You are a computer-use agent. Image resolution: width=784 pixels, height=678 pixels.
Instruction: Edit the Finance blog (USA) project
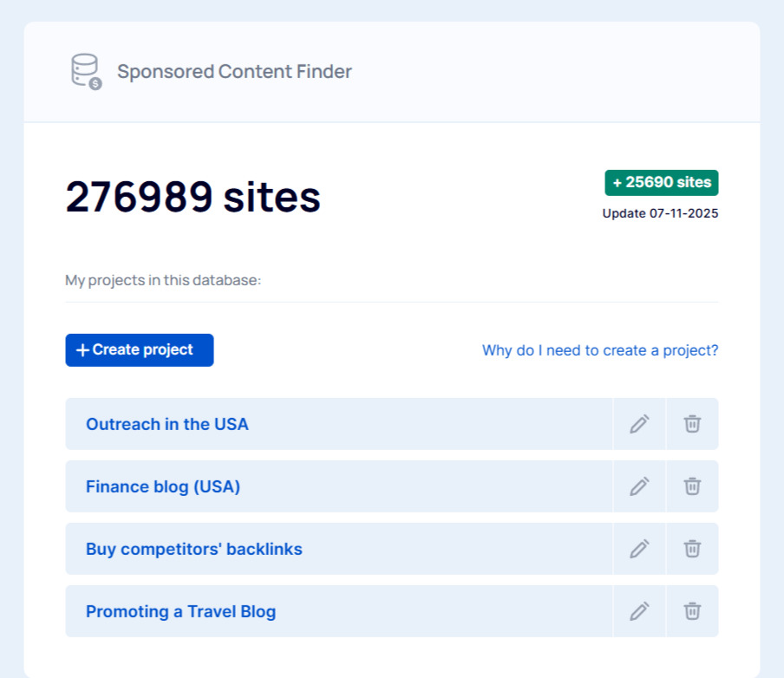(x=639, y=486)
